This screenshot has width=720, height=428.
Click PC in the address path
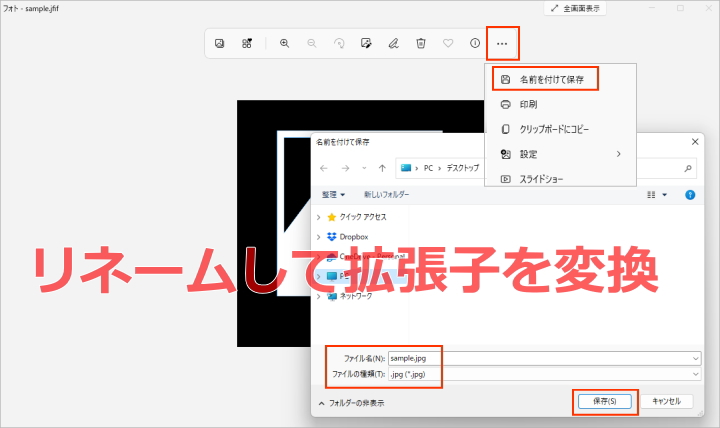click(x=428, y=168)
